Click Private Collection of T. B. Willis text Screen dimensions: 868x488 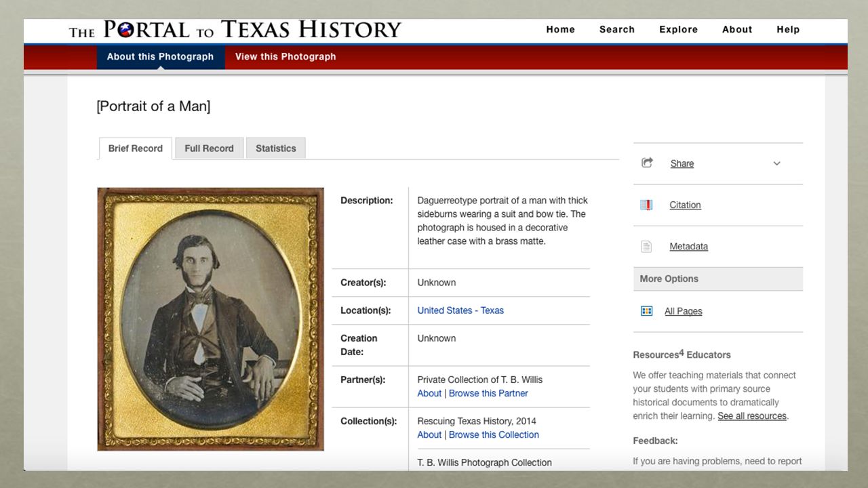480,380
